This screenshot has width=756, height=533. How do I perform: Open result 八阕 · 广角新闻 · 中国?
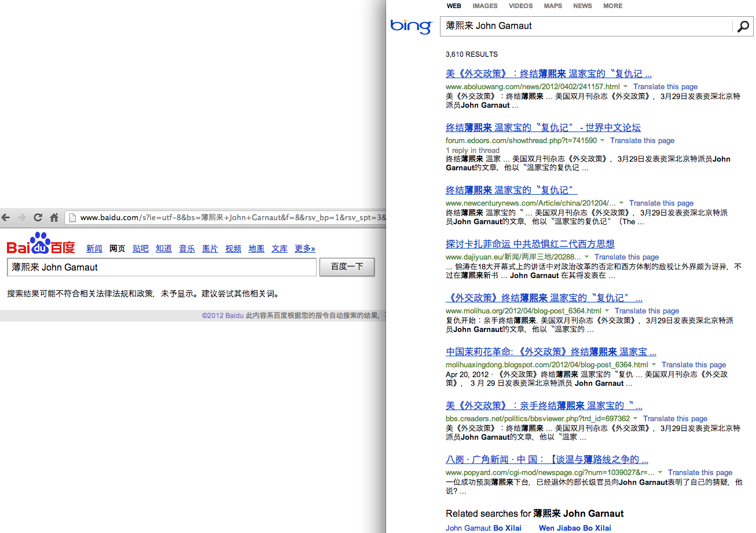[x=547, y=460]
